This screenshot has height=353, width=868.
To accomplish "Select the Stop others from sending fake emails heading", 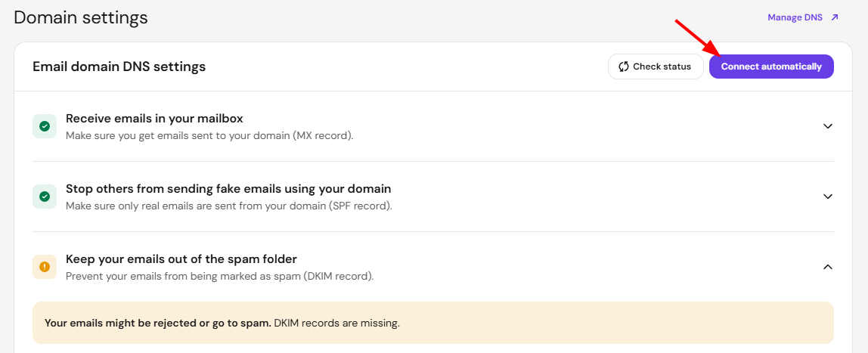I will pyautogui.click(x=228, y=189).
